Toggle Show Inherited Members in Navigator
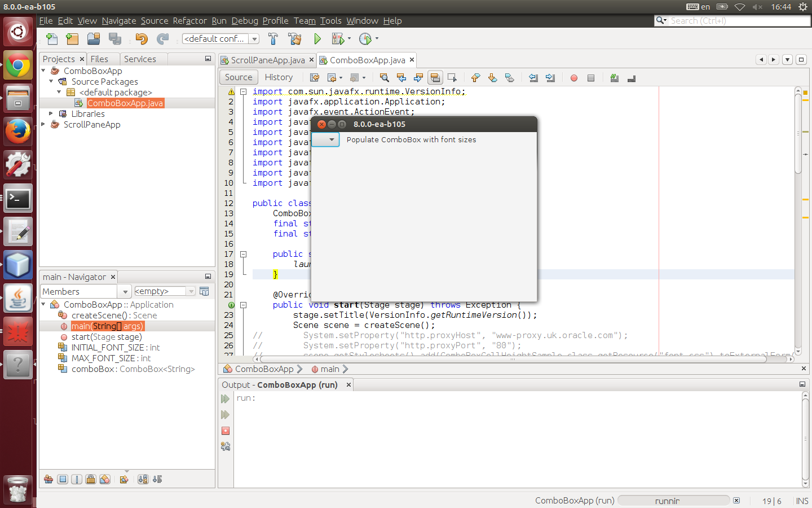This screenshot has height=508, width=812. coord(48,479)
